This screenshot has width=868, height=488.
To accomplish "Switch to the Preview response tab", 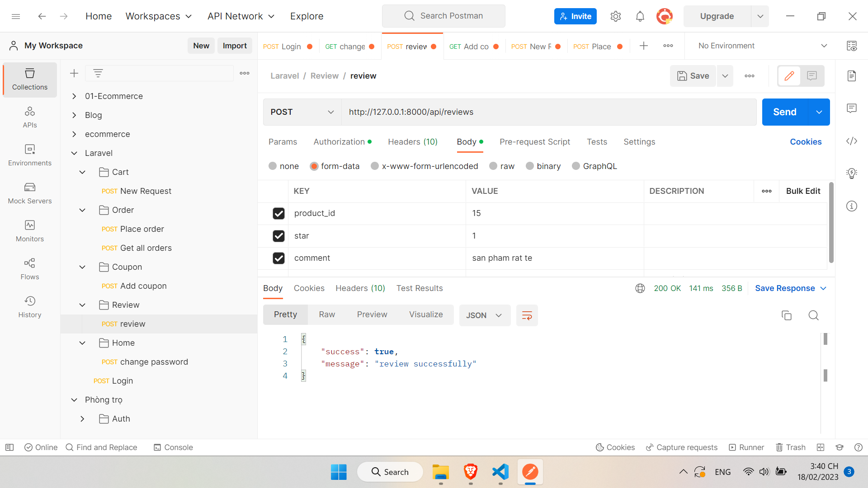I will tap(372, 314).
